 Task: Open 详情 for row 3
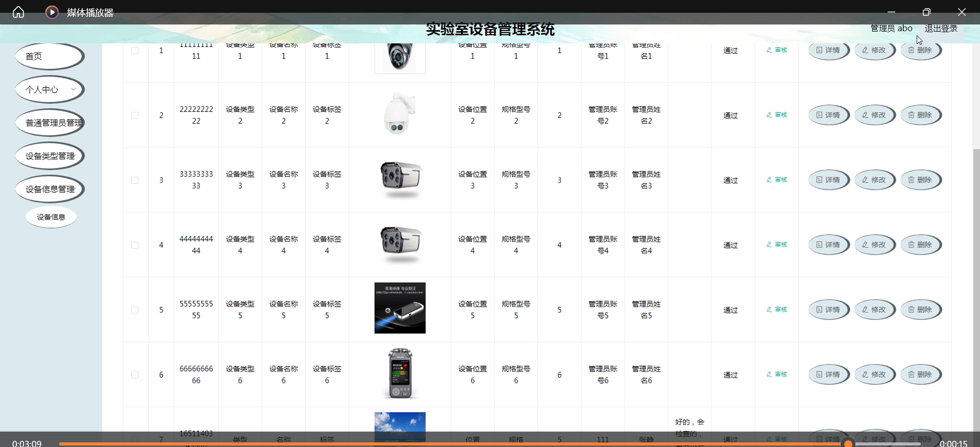829,180
